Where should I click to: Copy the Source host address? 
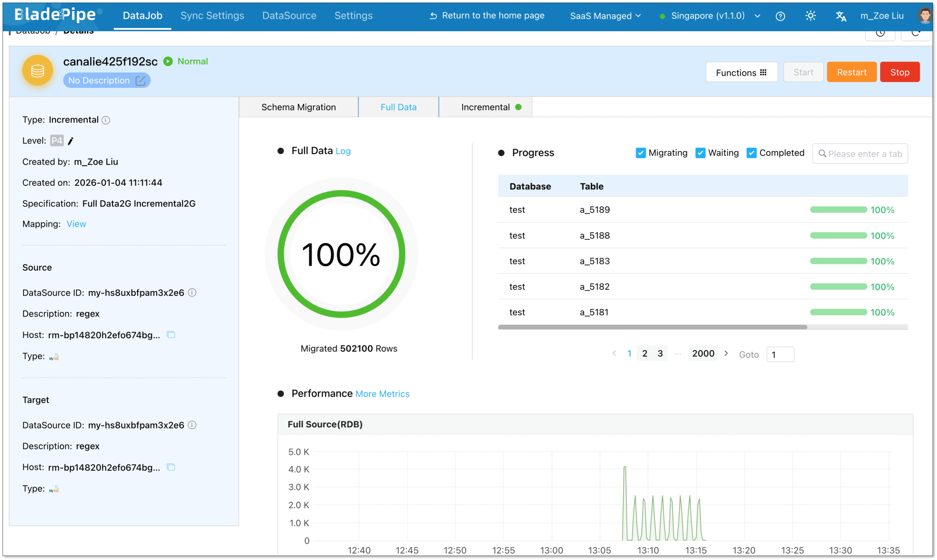[x=171, y=335]
